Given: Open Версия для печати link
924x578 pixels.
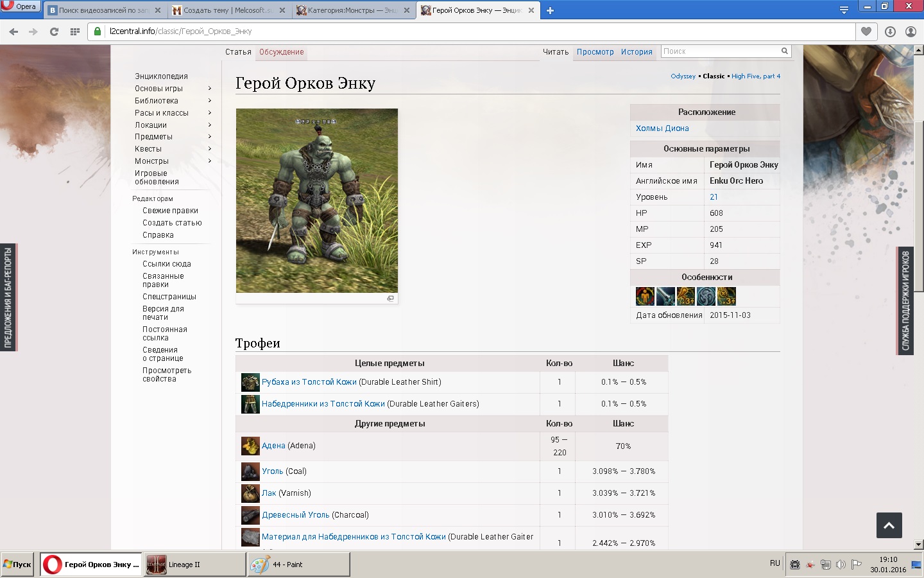Looking at the screenshot, I should click(x=163, y=313).
